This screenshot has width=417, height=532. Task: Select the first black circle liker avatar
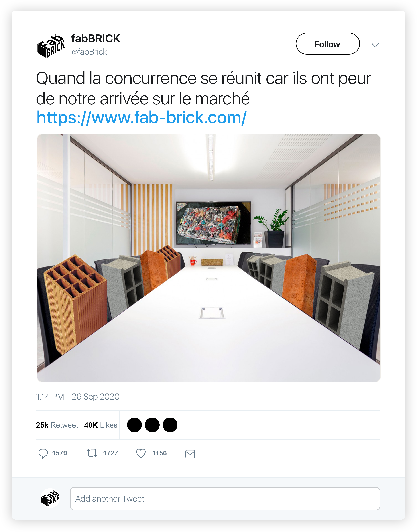(134, 425)
